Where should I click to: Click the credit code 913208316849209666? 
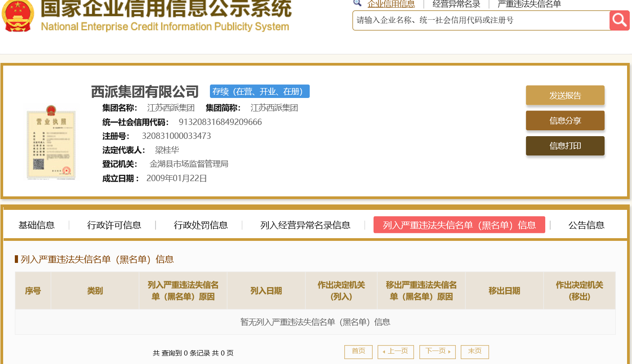tap(220, 122)
